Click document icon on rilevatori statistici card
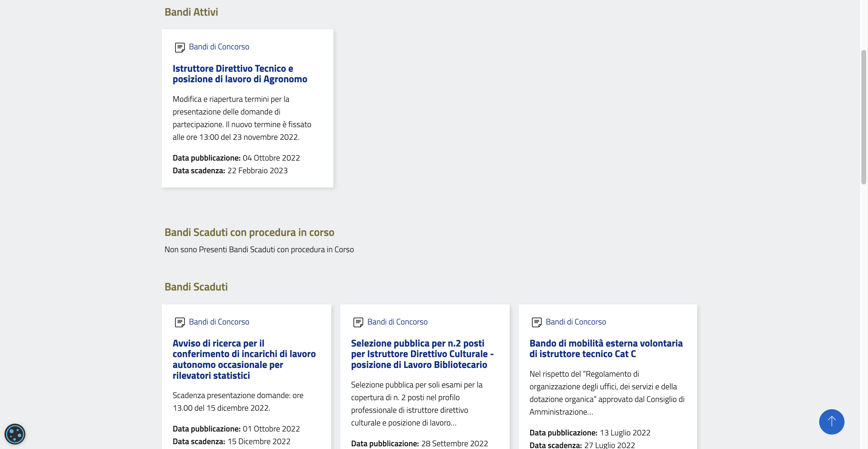 pyautogui.click(x=180, y=322)
